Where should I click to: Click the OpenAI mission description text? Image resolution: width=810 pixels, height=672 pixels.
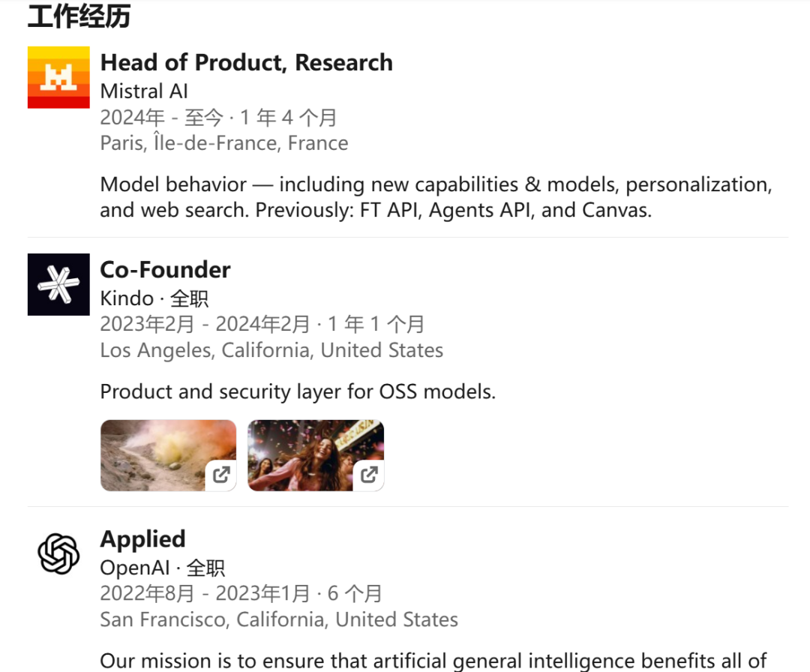coord(433,661)
